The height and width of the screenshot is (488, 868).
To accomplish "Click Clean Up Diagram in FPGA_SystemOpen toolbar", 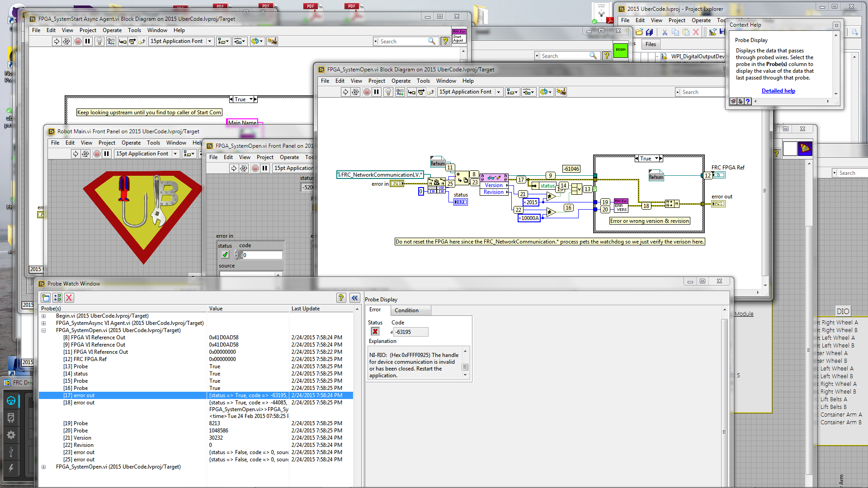I will [x=561, y=92].
